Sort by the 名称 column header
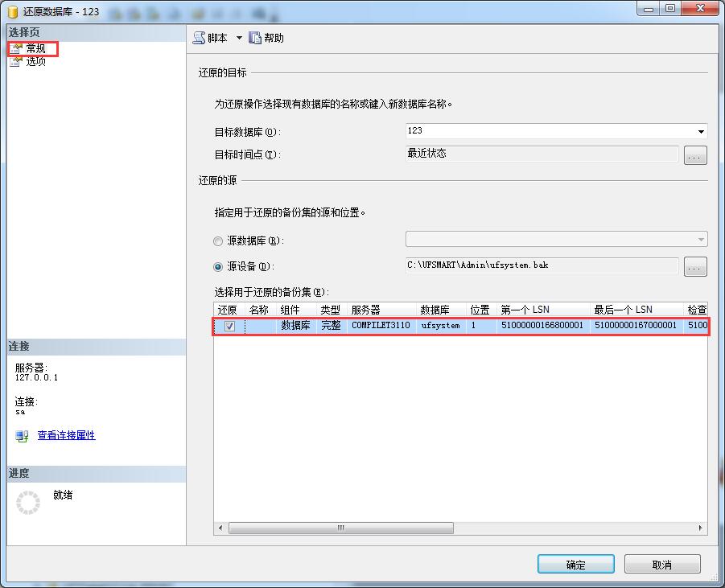Image resolution: width=725 pixels, height=588 pixels. 261,310
